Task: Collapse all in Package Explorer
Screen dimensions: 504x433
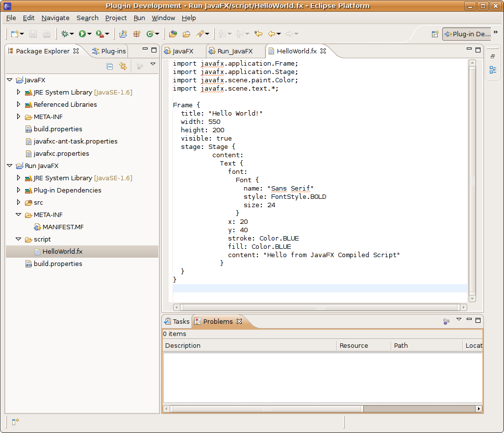Action: 110,66
